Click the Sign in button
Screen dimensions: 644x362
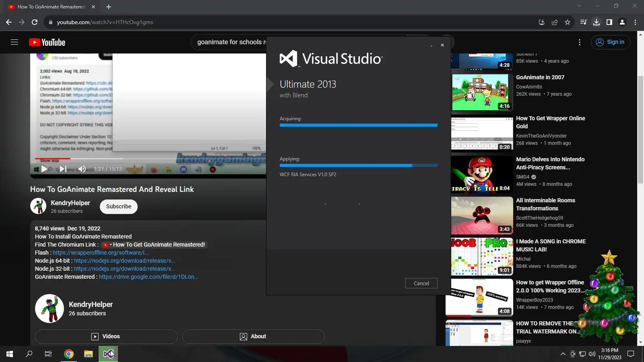pyautogui.click(x=611, y=42)
